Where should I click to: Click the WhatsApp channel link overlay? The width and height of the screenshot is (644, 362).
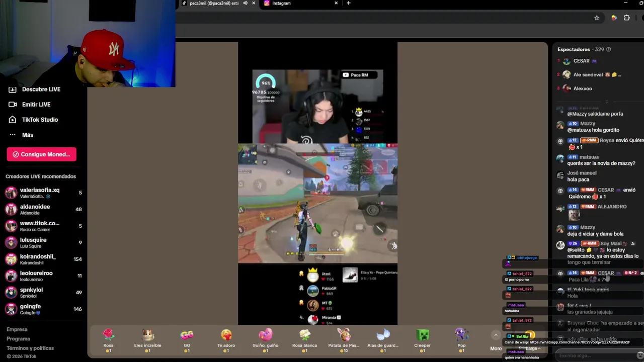pos(567,342)
